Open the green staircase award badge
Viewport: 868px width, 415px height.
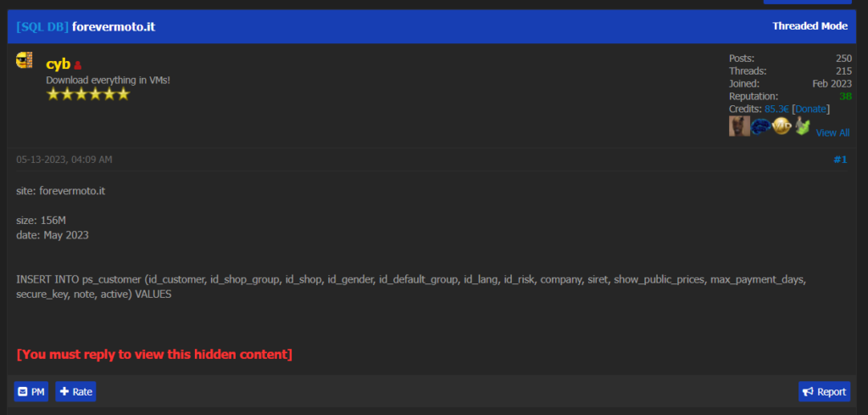[x=802, y=126]
